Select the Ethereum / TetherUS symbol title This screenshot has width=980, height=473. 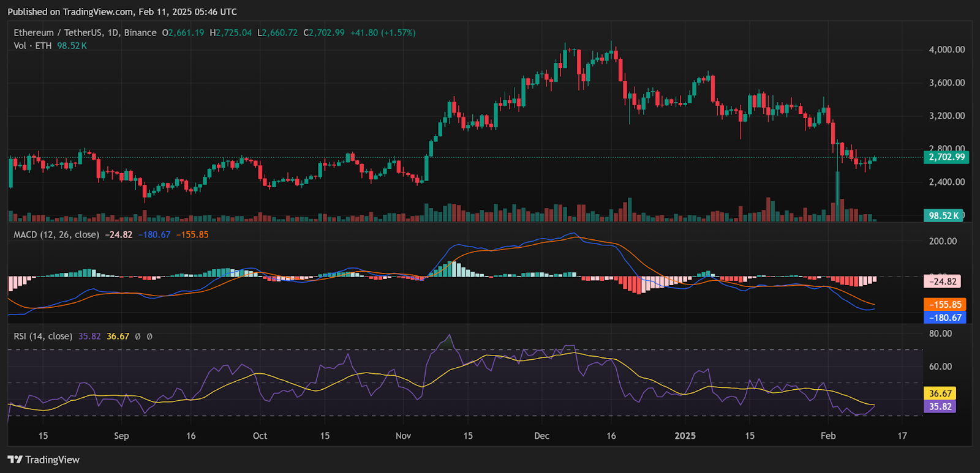tap(85, 32)
